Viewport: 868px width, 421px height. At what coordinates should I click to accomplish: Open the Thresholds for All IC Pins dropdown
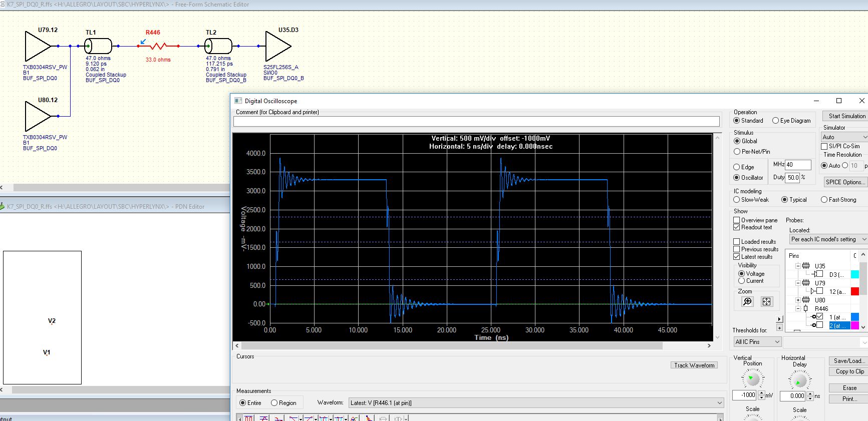pos(757,342)
